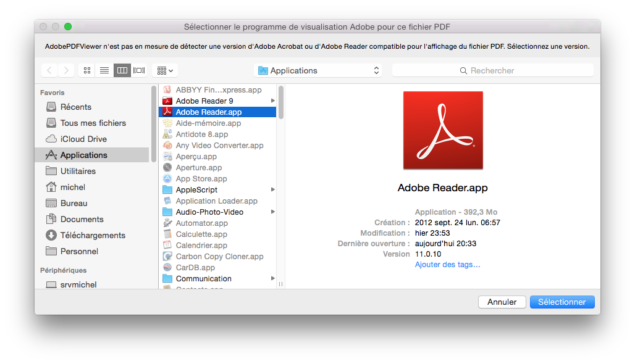Click Ajouter des tags link

pos(447,265)
